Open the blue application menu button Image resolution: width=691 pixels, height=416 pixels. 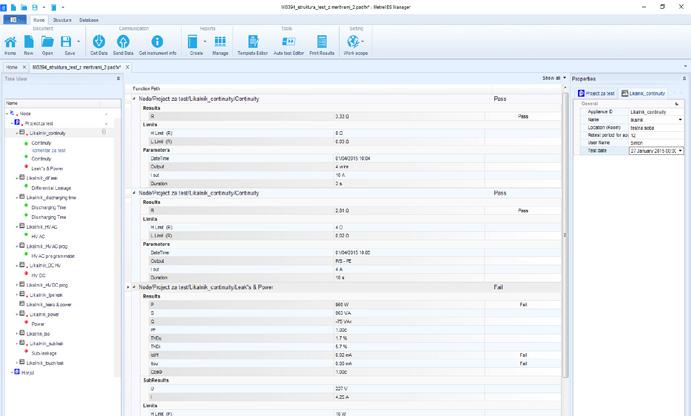(15, 20)
